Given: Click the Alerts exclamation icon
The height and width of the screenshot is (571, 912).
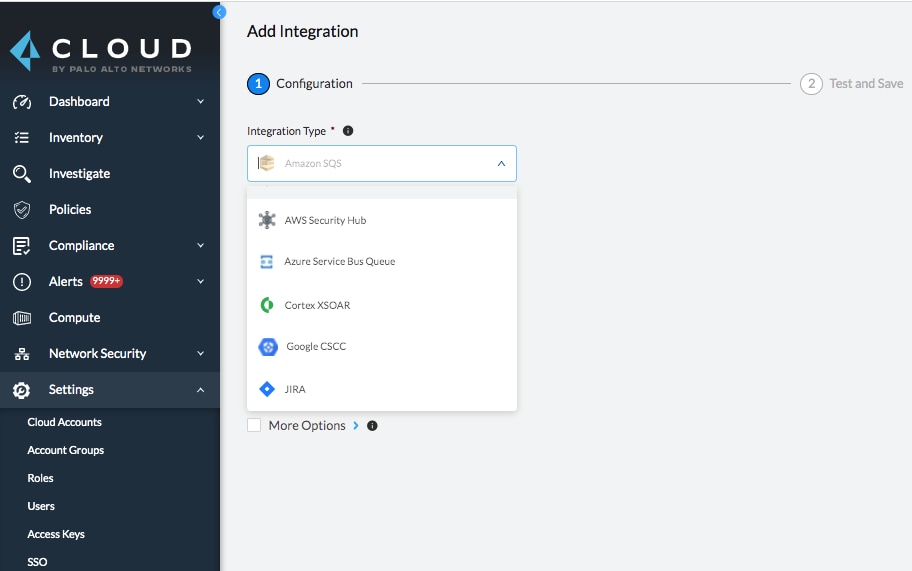Looking at the screenshot, I should [x=22, y=282].
